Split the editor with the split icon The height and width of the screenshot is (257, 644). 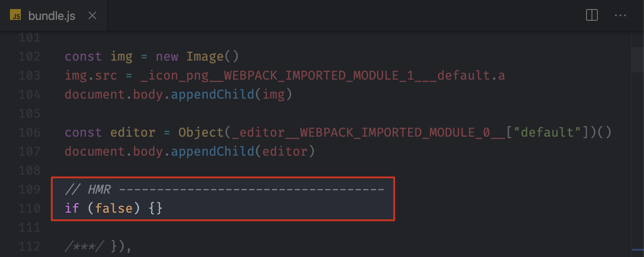click(591, 15)
